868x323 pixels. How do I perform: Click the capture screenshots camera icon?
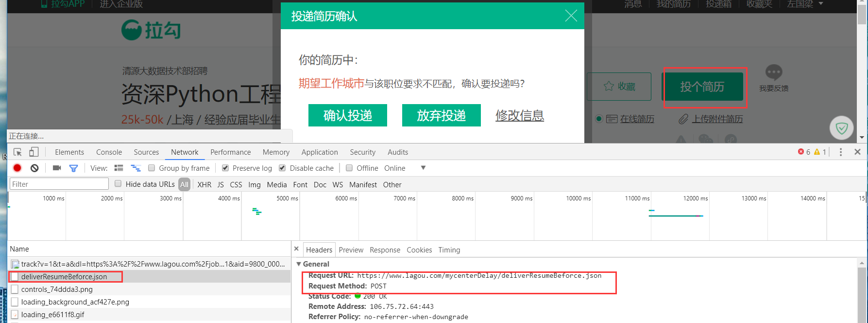point(57,168)
